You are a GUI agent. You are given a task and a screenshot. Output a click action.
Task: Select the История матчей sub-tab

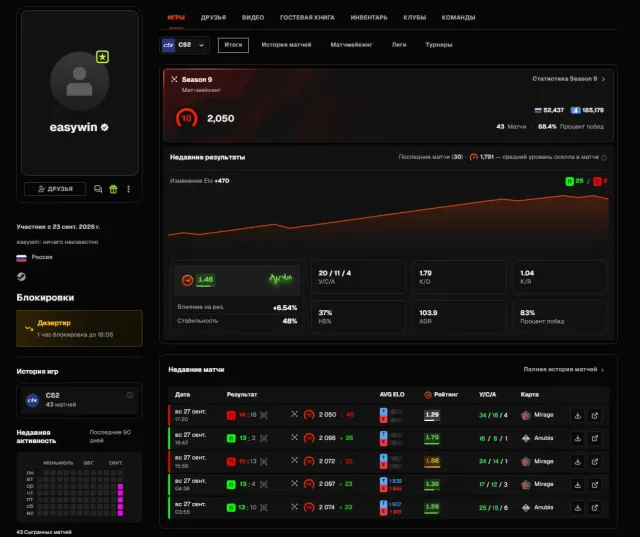pos(286,45)
